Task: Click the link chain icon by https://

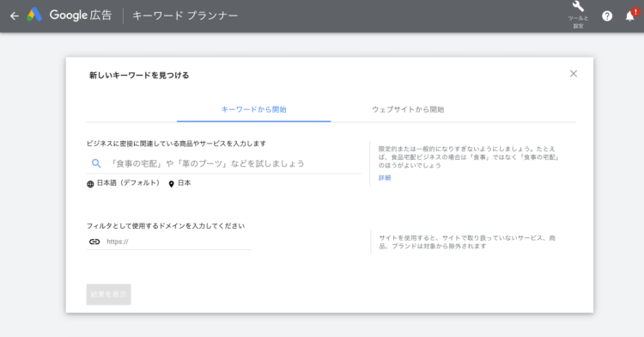Action: [x=94, y=242]
